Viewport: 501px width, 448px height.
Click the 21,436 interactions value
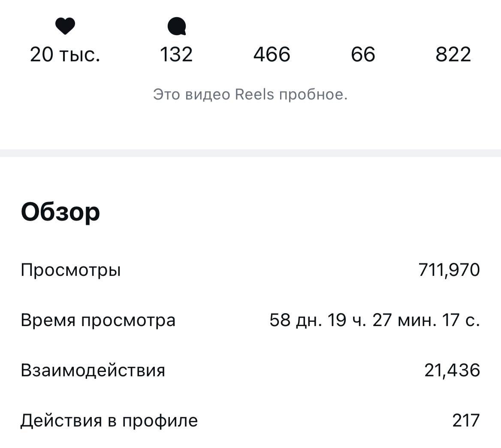click(452, 370)
